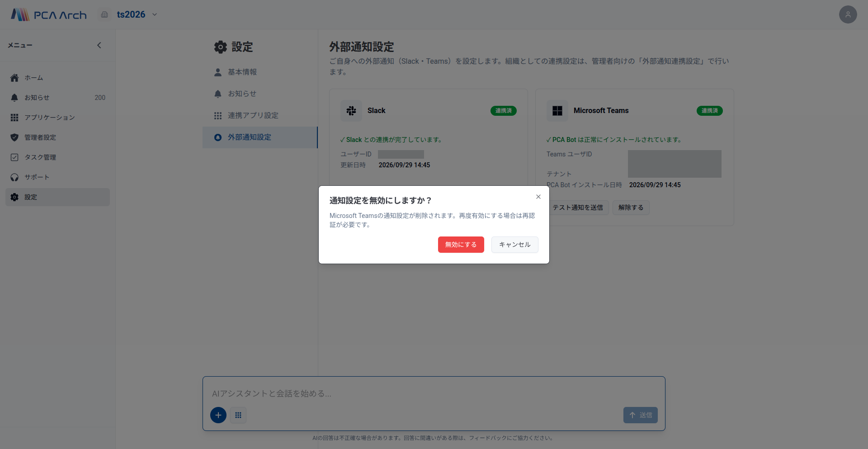
Task: Open the apps grid button in chat
Action: pyautogui.click(x=238, y=415)
